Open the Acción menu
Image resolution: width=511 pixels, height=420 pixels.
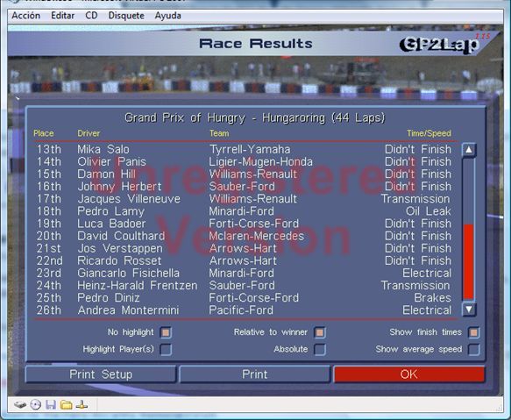[26, 15]
